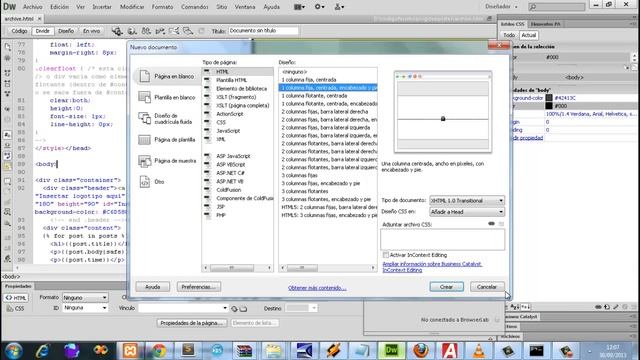This screenshot has height=360, width=640.
Task: Open the Destino dropdown
Action: click(301, 308)
